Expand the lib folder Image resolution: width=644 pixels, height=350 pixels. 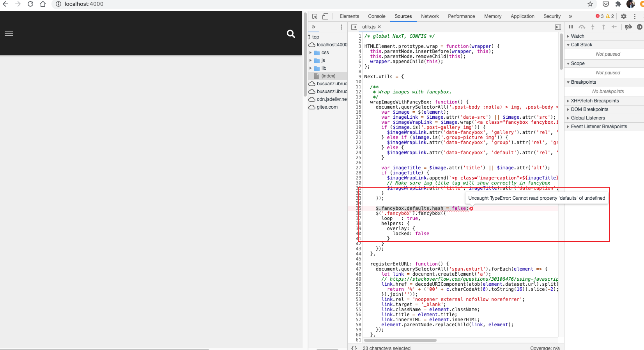311,68
